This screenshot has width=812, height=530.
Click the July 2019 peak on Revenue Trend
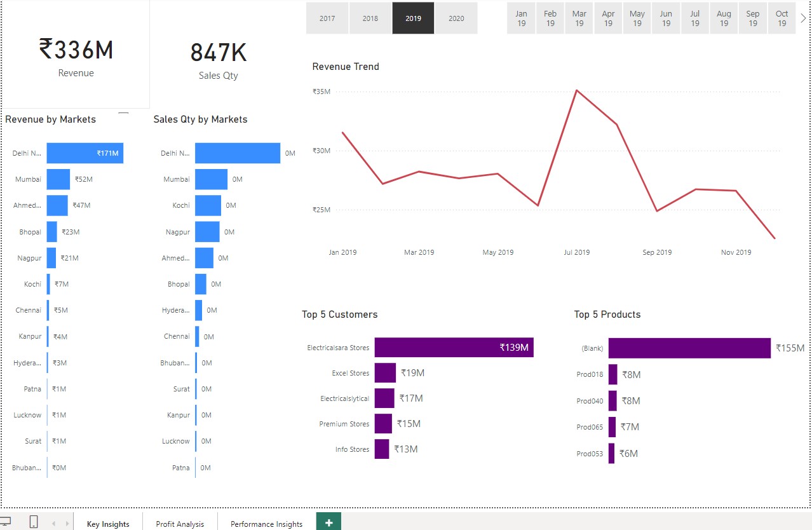(x=576, y=90)
